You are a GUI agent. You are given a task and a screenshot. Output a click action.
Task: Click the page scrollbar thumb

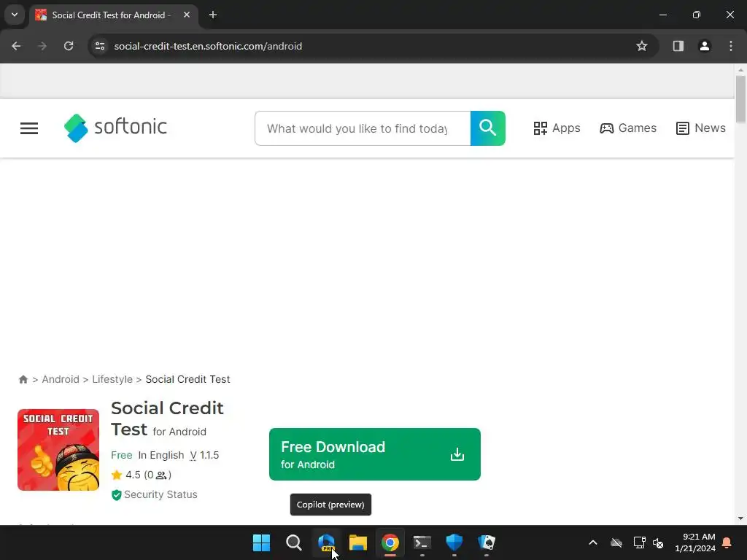coord(740,99)
